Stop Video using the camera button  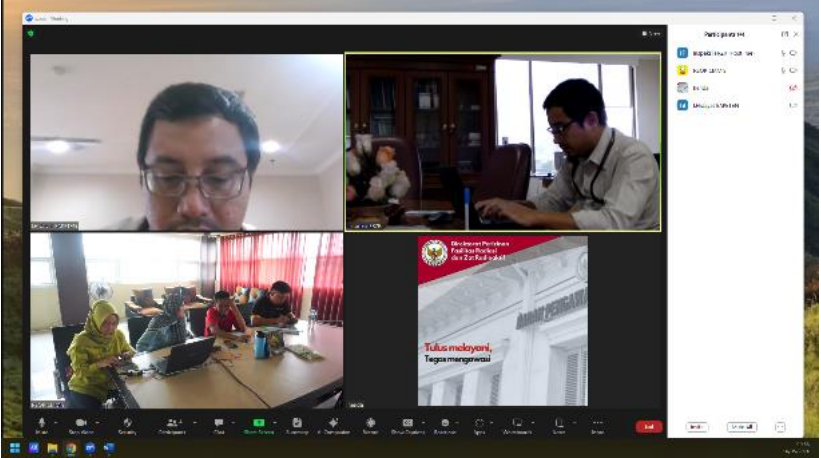[x=81, y=426]
